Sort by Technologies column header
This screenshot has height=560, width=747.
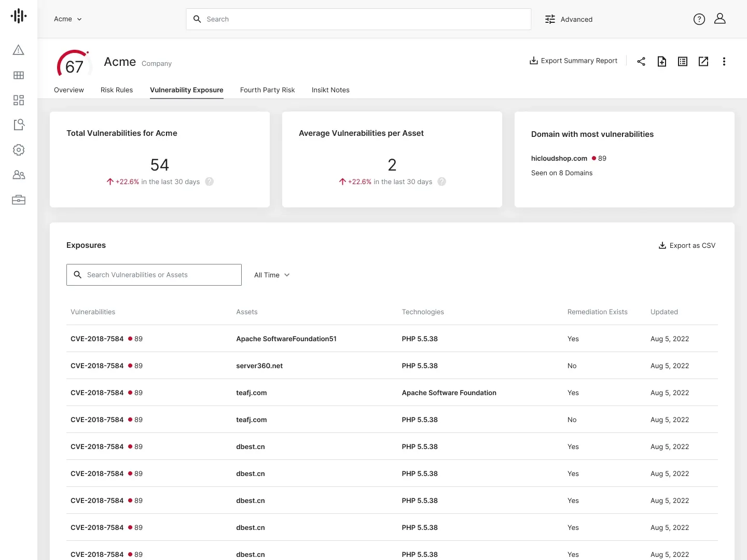pyautogui.click(x=423, y=312)
